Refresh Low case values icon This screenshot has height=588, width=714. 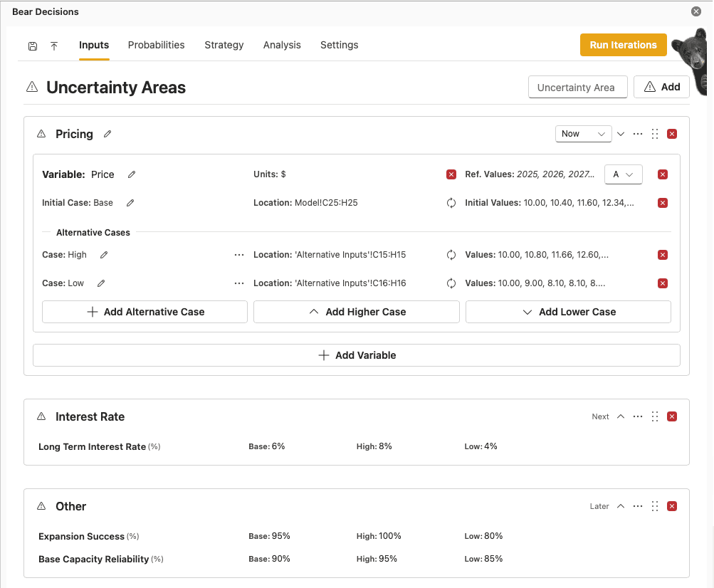coord(451,283)
